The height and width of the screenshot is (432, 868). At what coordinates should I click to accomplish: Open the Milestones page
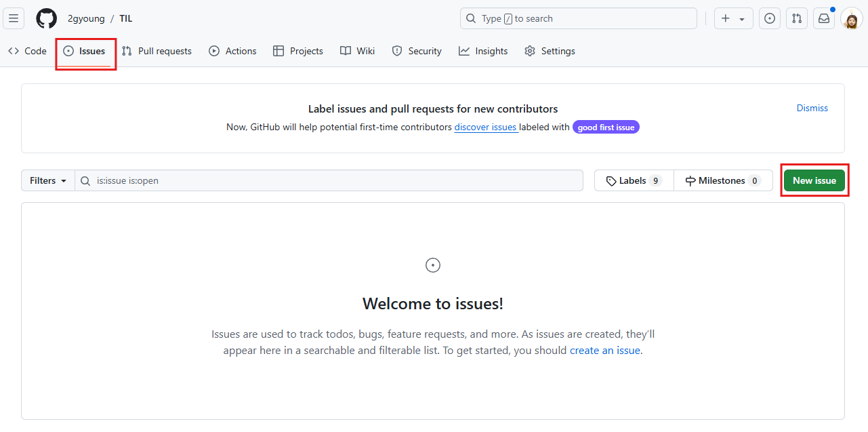click(723, 180)
